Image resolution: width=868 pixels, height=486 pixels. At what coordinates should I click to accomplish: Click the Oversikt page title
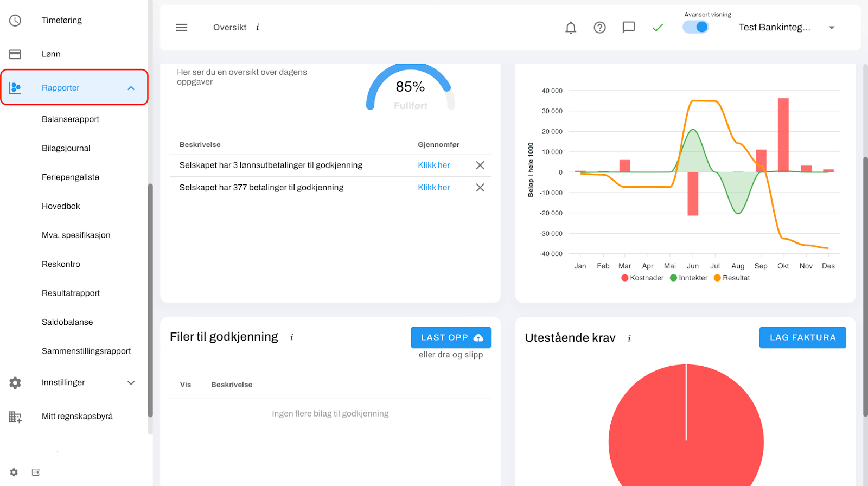tap(229, 28)
